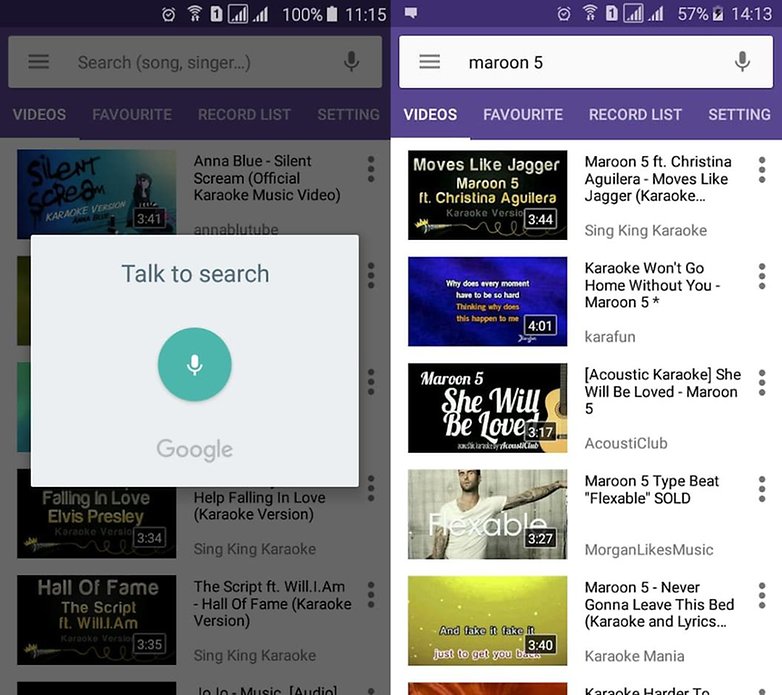Tap channel name 'karafun'

tap(610, 337)
